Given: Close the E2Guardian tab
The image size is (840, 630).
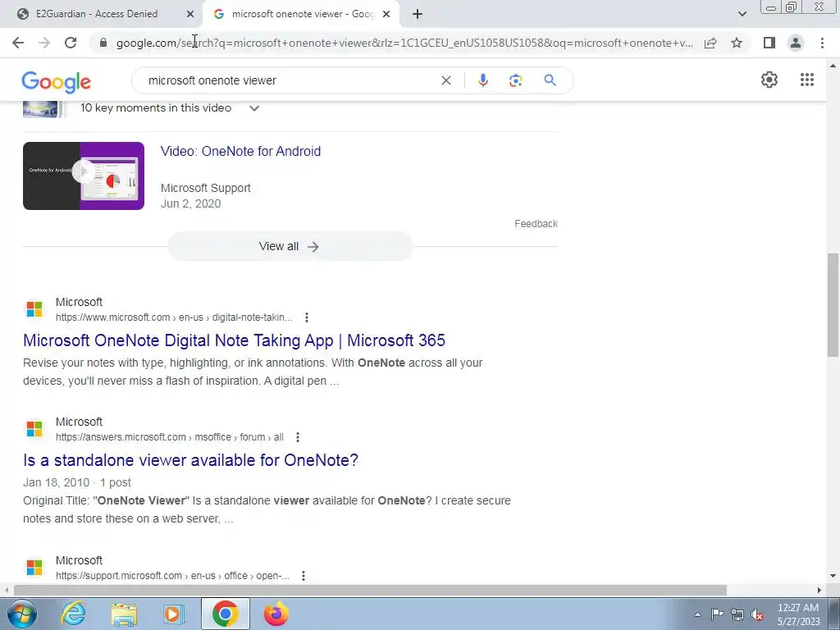Looking at the screenshot, I should click(190, 14).
